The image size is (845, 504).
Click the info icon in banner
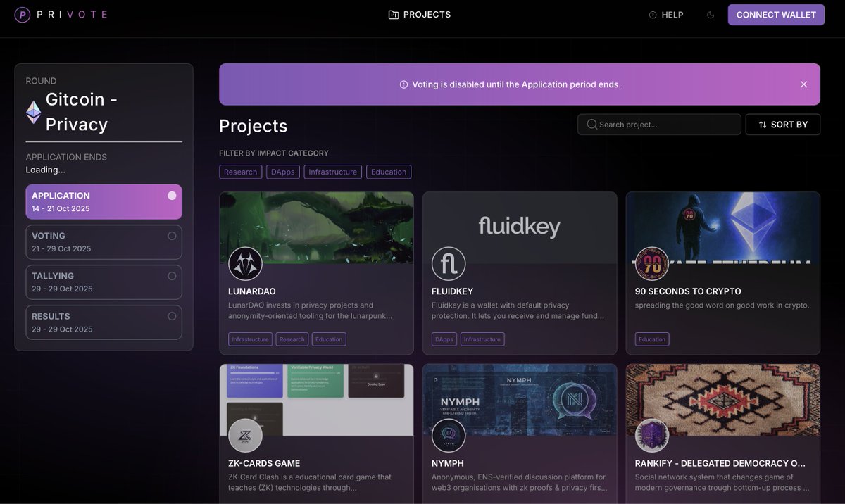click(x=404, y=84)
